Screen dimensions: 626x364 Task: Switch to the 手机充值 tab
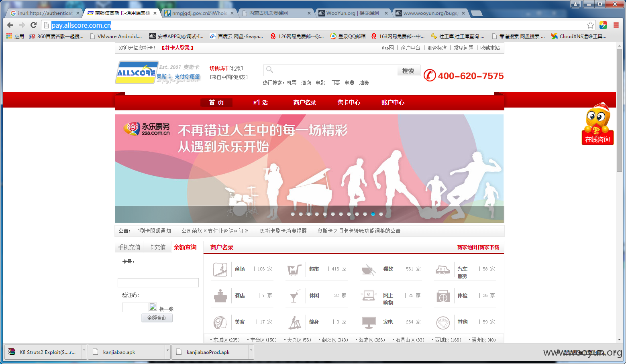click(129, 247)
